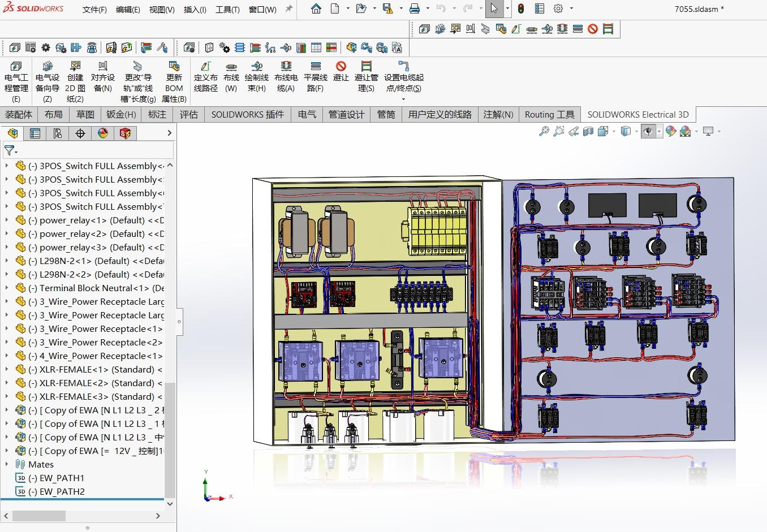The image size is (767, 532).
Task: Activate the Section View icon
Action: point(588,131)
